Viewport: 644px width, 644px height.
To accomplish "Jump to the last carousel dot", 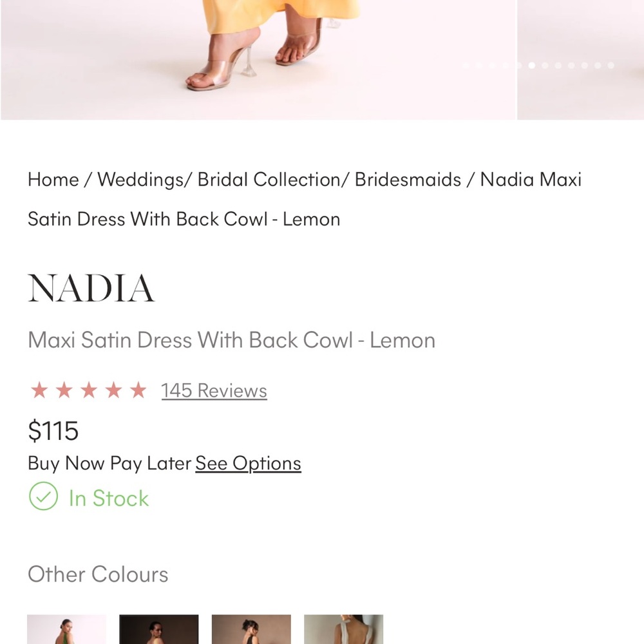I will (611, 65).
